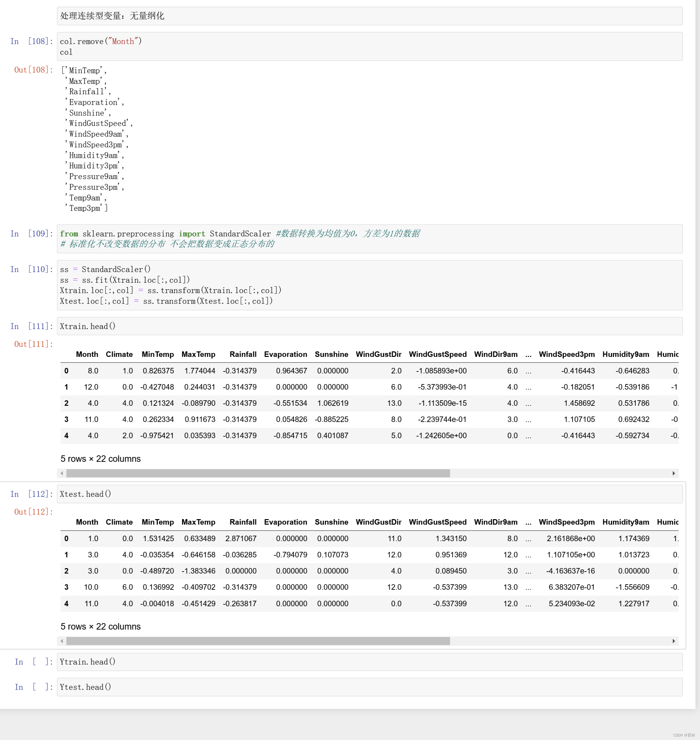Select the Ytrain.head() code cell
Image resolution: width=700 pixels, height=740 pixels.
click(x=369, y=662)
